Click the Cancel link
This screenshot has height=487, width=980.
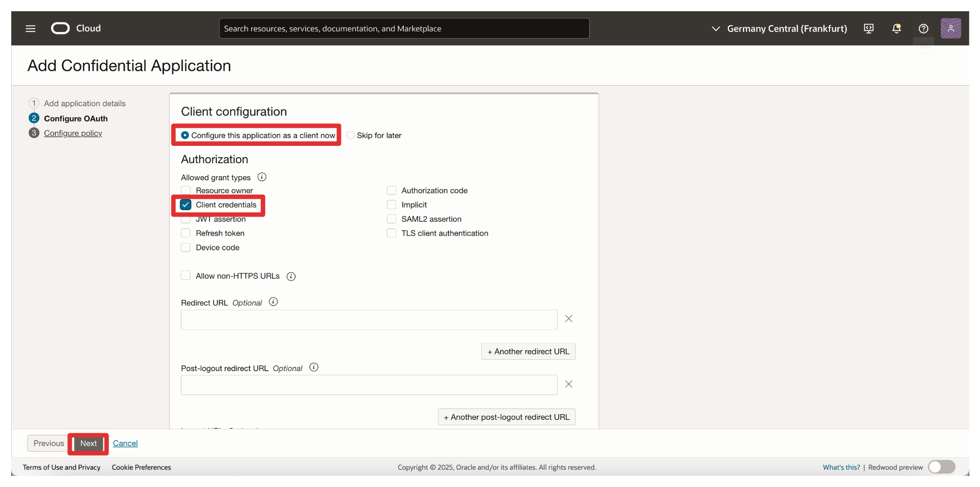pos(125,443)
